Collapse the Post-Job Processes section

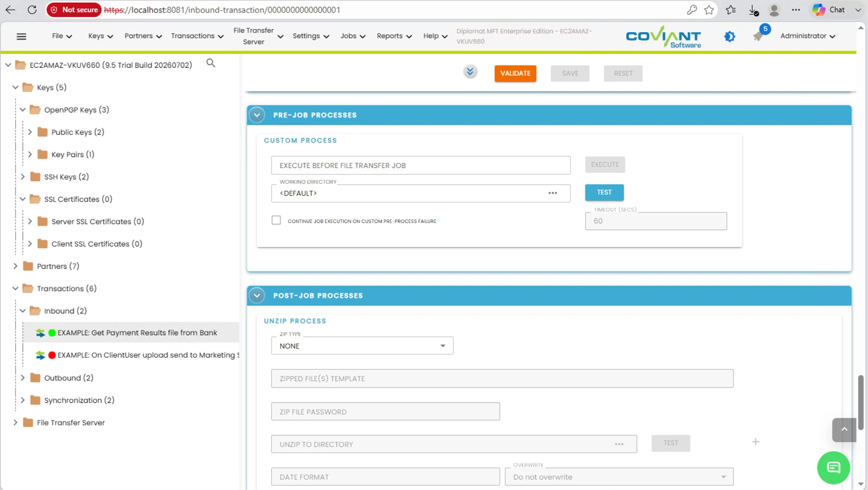tap(257, 296)
